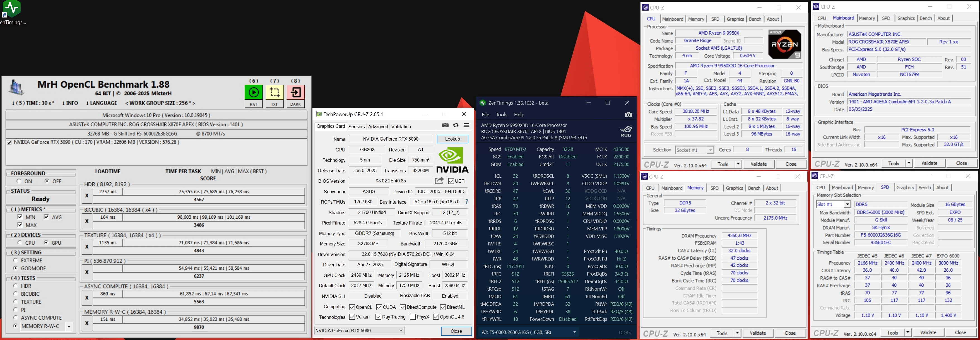Open Tools dropdown arrow in CPU-Z CPU window
This screenshot has height=340, width=980.
click(x=738, y=164)
